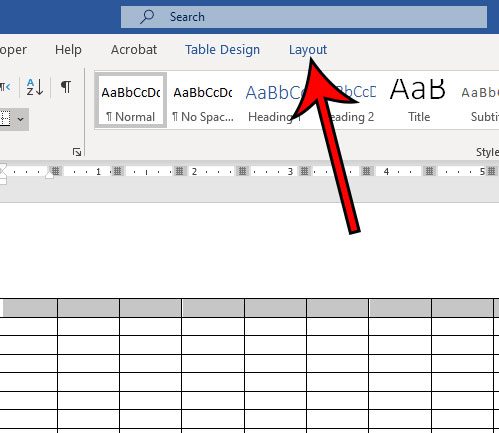
Task: Apply the Normal style
Action: (x=131, y=100)
